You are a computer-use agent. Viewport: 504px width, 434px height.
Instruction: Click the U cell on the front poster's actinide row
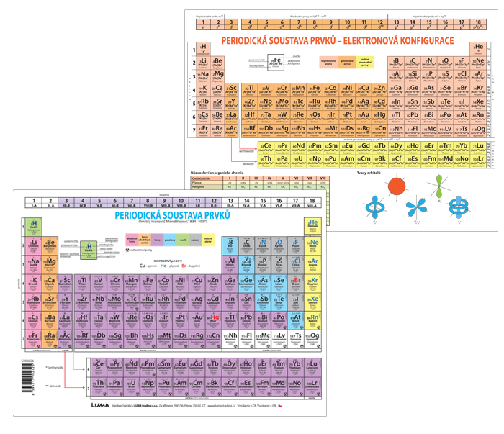point(132,386)
